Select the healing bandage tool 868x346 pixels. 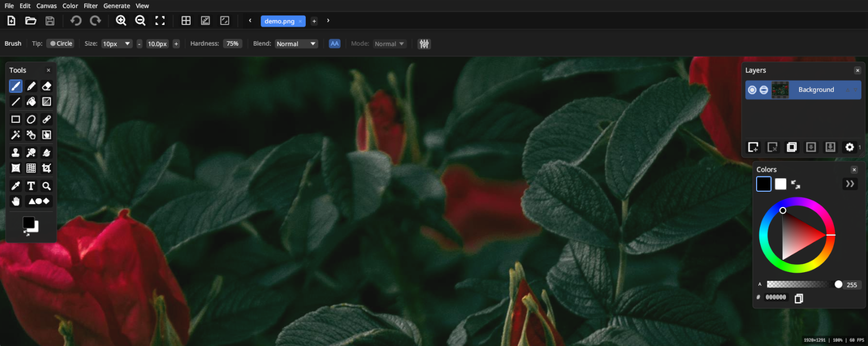coord(47,119)
